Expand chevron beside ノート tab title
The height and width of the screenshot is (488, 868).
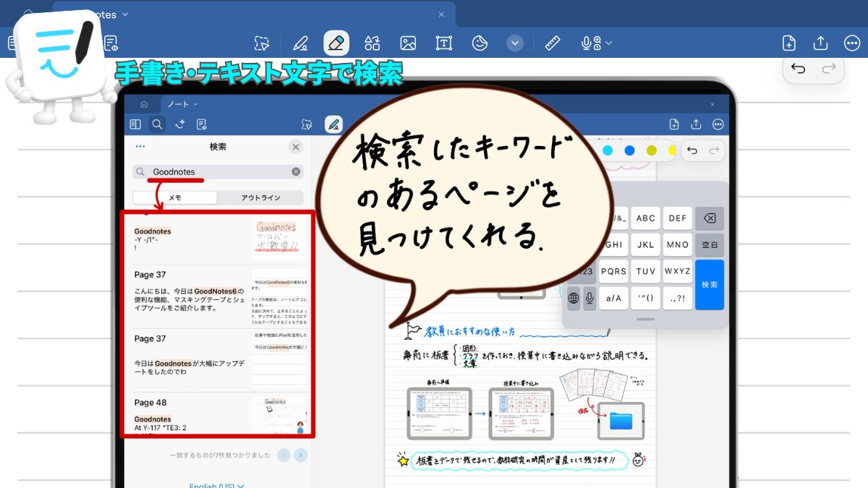pyautogui.click(x=195, y=105)
